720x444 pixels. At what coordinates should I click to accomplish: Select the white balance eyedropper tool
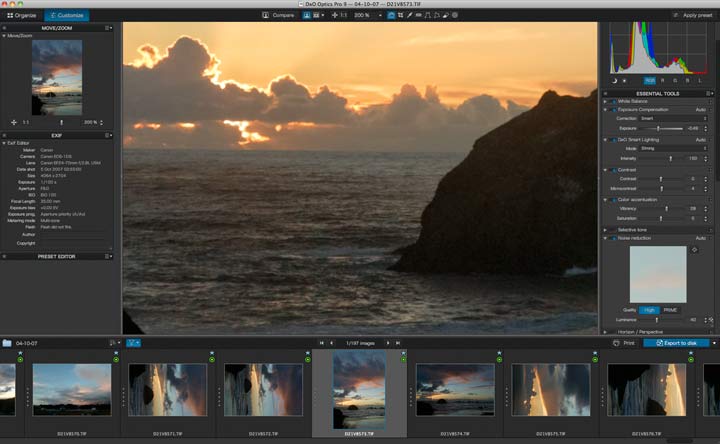(x=410, y=15)
